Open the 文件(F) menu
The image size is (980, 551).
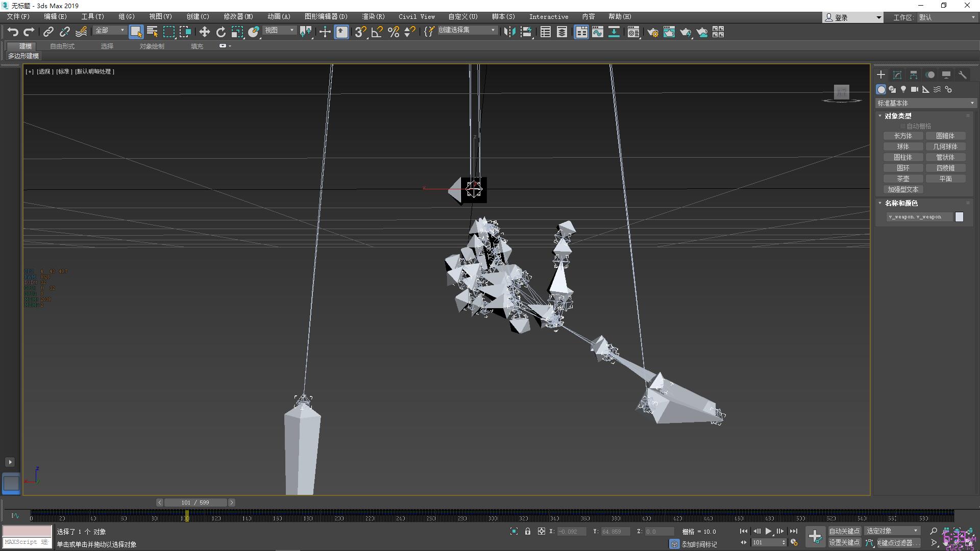18,17
